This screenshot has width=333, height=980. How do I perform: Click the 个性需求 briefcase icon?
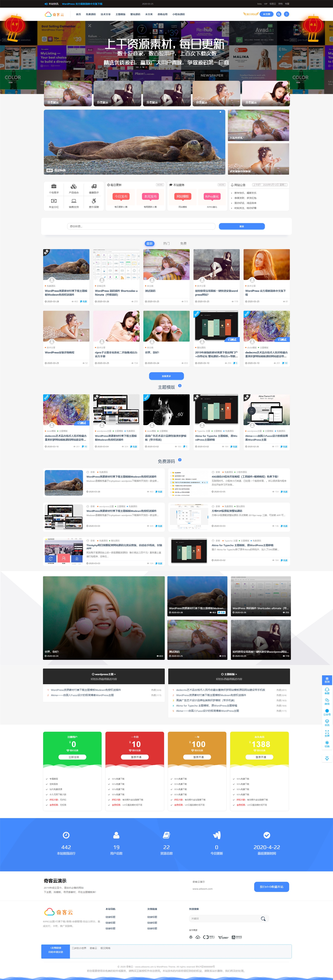click(54, 186)
